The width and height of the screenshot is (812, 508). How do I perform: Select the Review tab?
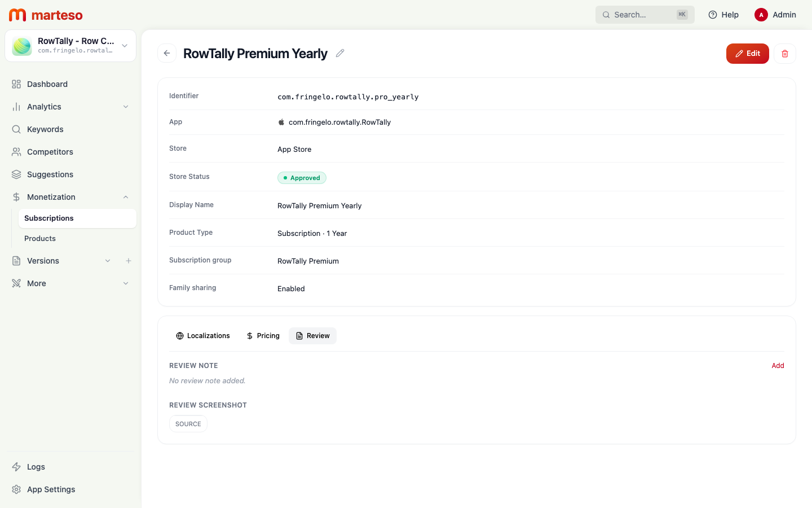(x=312, y=336)
